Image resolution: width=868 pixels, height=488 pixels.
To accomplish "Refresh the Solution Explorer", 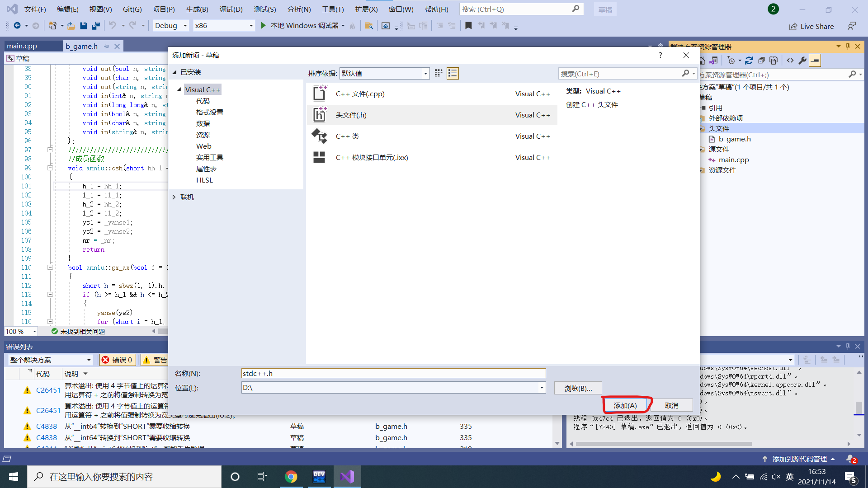I will click(750, 60).
